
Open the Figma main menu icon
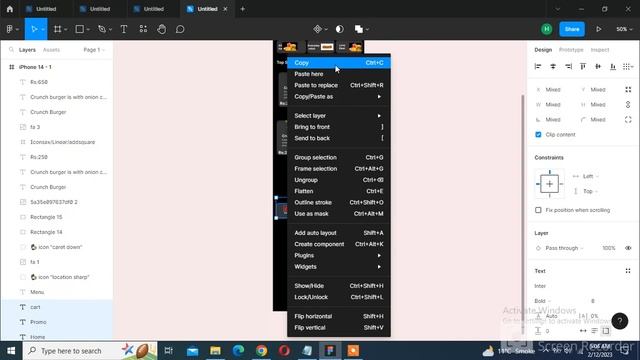click(x=9, y=29)
